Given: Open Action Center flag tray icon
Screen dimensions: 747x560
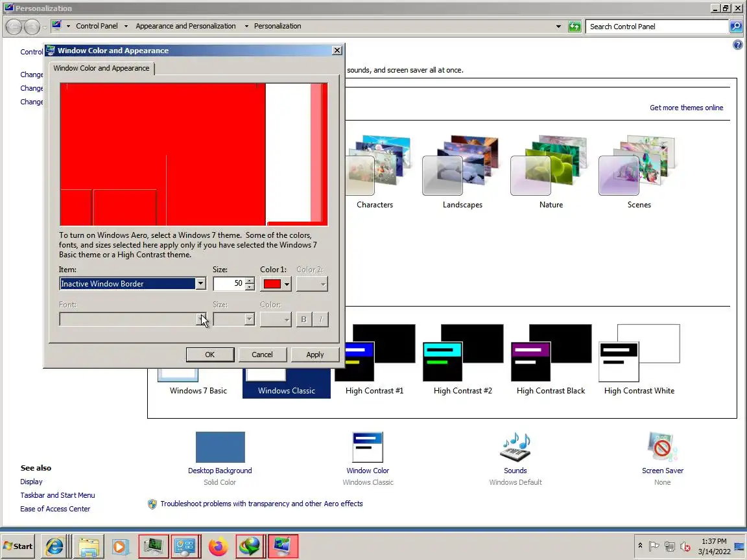Looking at the screenshot, I should click(654, 546).
